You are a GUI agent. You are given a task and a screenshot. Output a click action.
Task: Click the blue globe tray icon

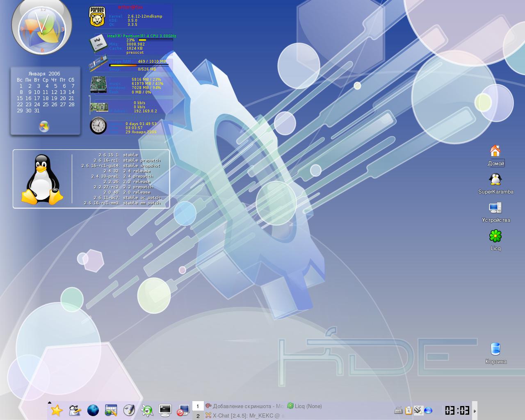pyautogui.click(x=428, y=410)
